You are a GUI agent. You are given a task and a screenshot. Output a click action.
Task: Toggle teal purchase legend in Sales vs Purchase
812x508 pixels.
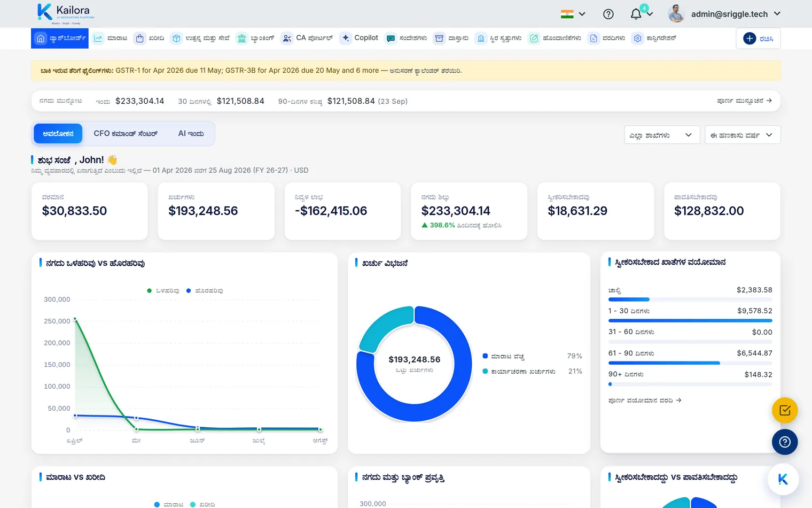tap(202, 504)
